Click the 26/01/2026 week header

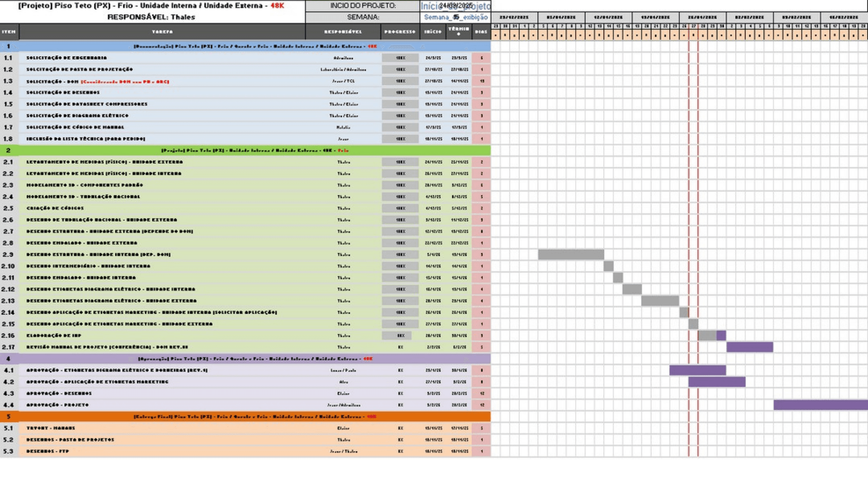(x=702, y=17)
